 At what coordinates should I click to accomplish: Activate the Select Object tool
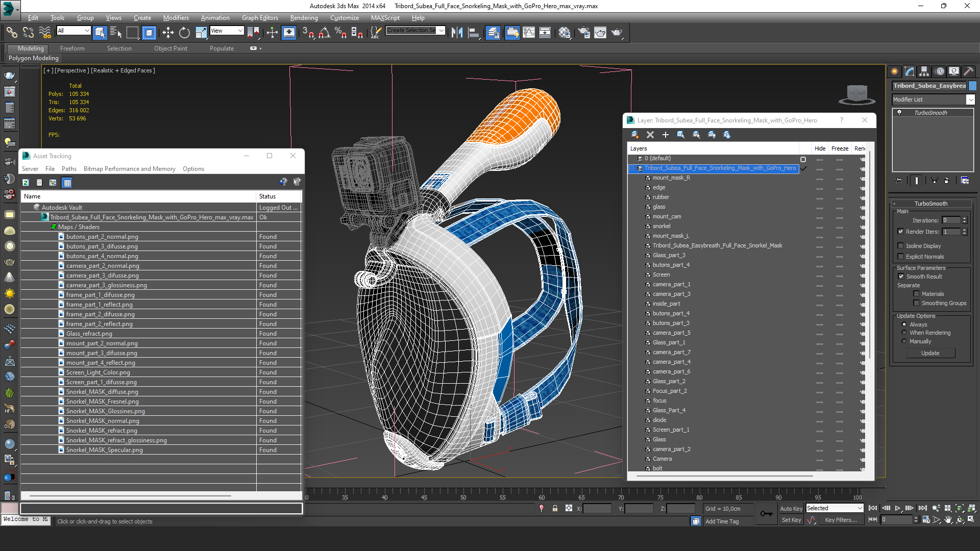(x=100, y=33)
